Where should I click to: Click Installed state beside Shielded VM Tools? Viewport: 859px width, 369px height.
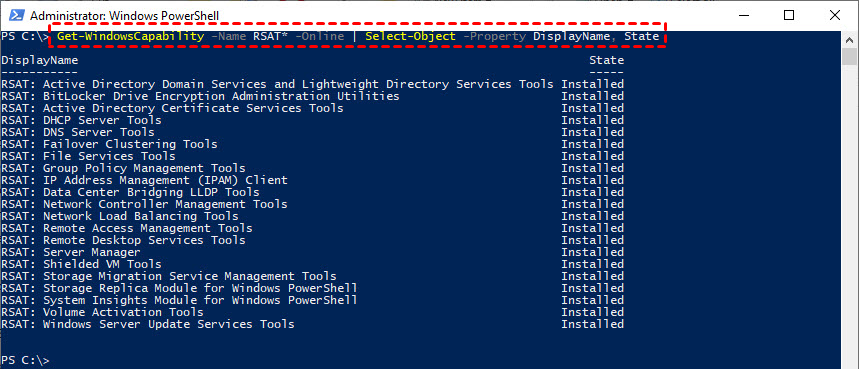pos(592,264)
